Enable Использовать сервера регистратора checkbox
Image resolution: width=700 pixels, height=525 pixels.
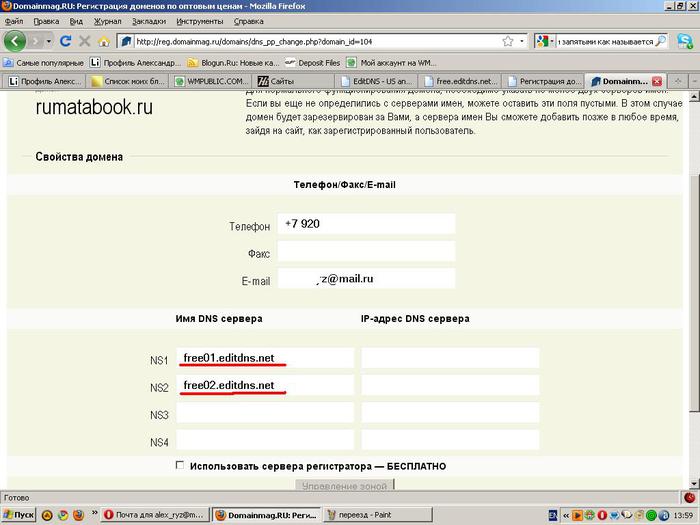pyautogui.click(x=179, y=465)
